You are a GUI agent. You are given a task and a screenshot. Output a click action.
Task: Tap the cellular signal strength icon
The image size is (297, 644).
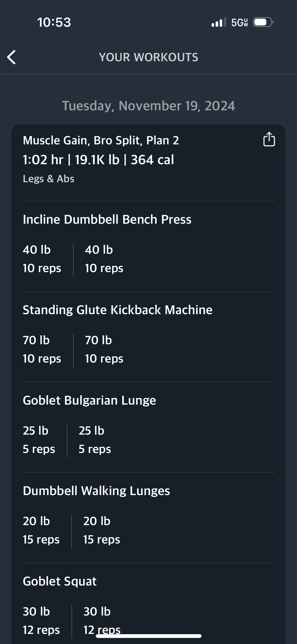(x=218, y=22)
